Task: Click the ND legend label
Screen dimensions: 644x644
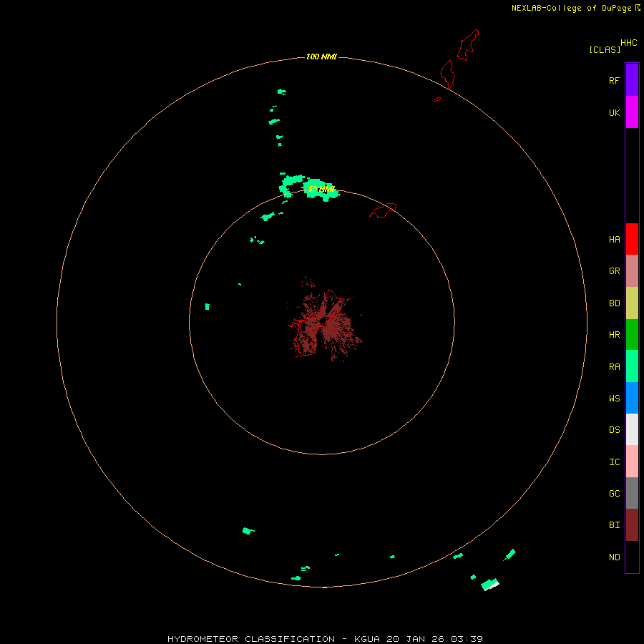Action: [x=614, y=557]
